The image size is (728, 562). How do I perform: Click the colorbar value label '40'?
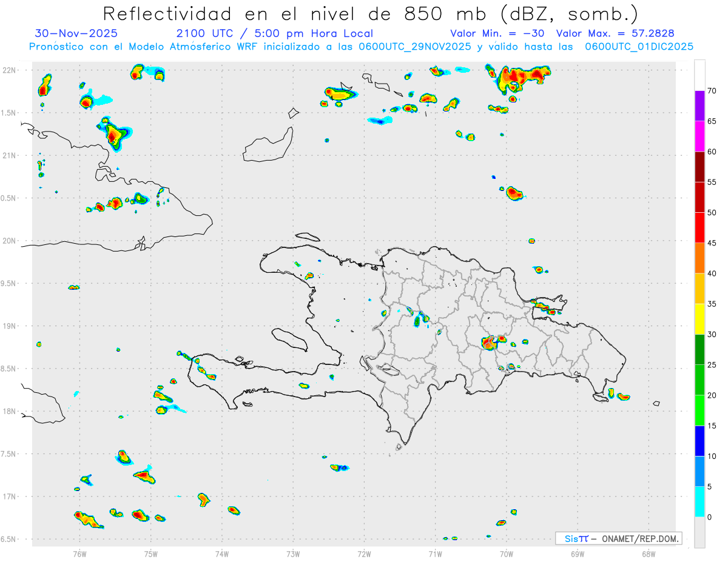coord(712,273)
